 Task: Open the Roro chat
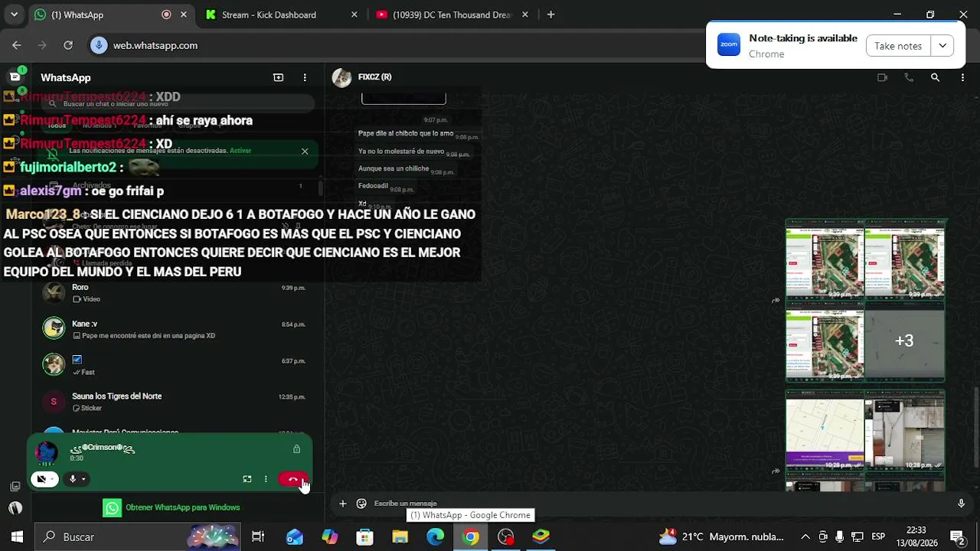[x=176, y=292]
